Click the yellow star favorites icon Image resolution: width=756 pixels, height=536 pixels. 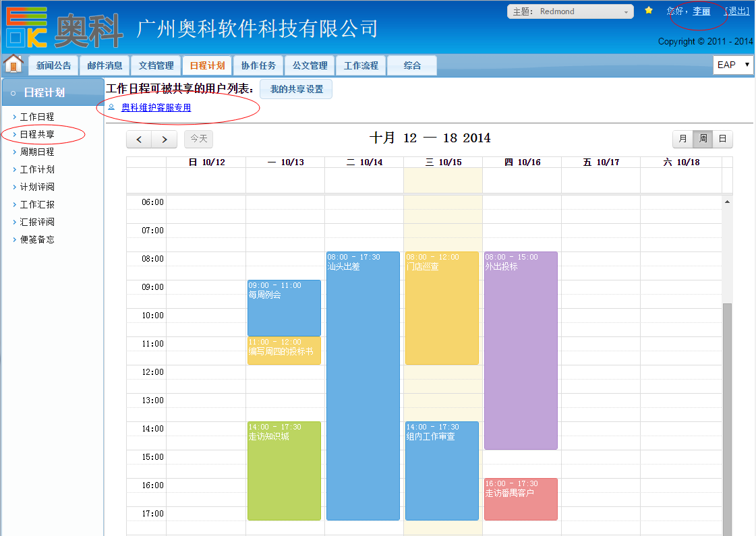coord(649,11)
